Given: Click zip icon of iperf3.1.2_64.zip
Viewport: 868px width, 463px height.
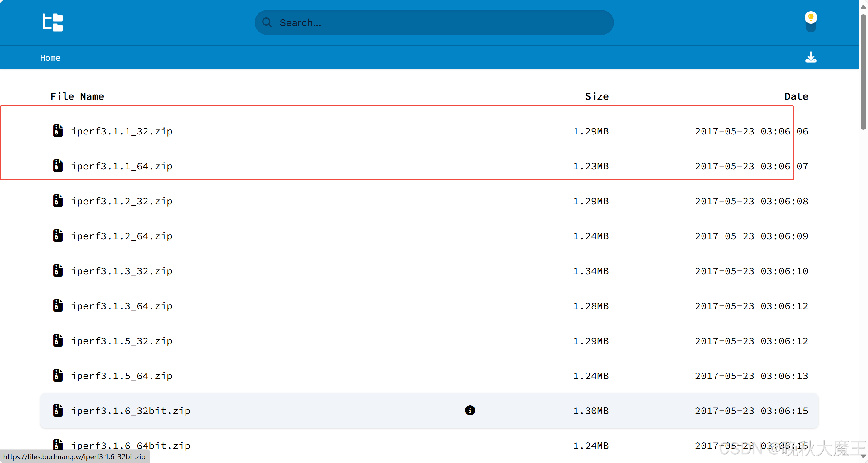Looking at the screenshot, I should [58, 236].
